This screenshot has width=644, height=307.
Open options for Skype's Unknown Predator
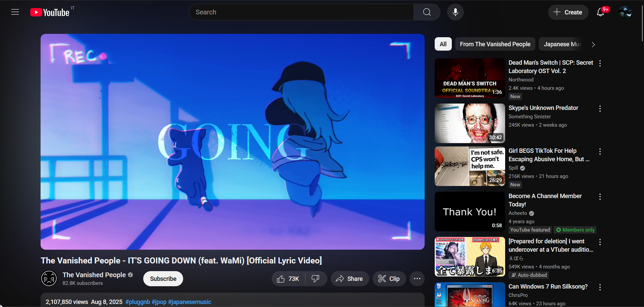click(600, 108)
